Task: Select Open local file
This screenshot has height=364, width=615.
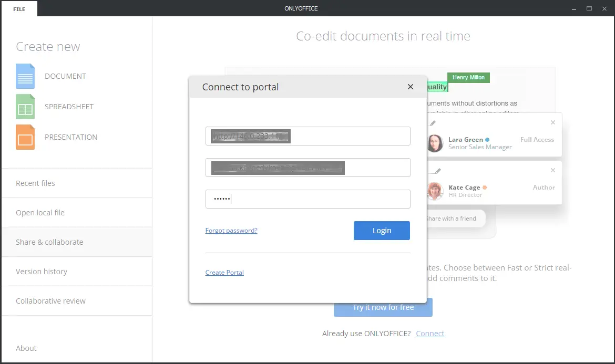Action: (x=77, y=212)
